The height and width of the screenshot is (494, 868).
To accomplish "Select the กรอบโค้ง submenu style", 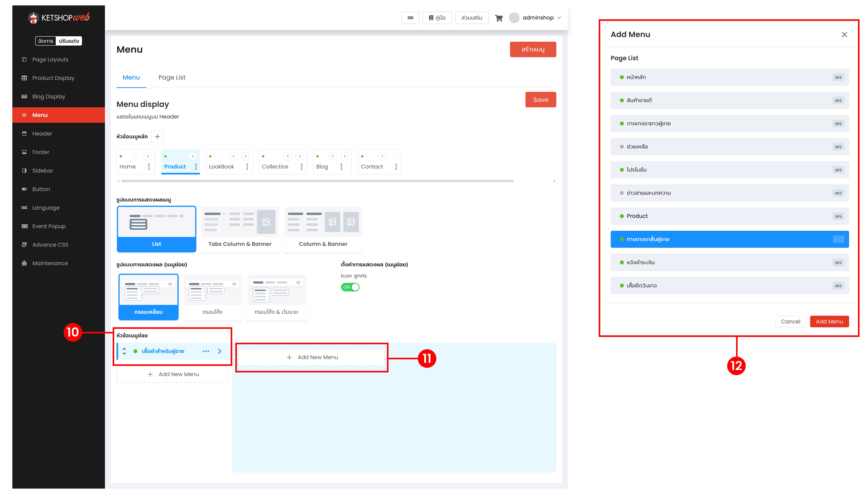I will [212, 297].
